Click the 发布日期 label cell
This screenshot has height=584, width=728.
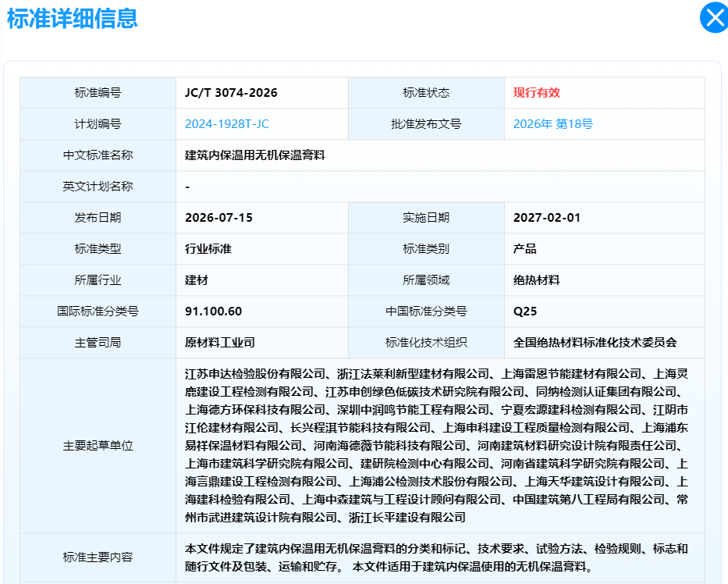pyautogui.click(x=98, y=217)
